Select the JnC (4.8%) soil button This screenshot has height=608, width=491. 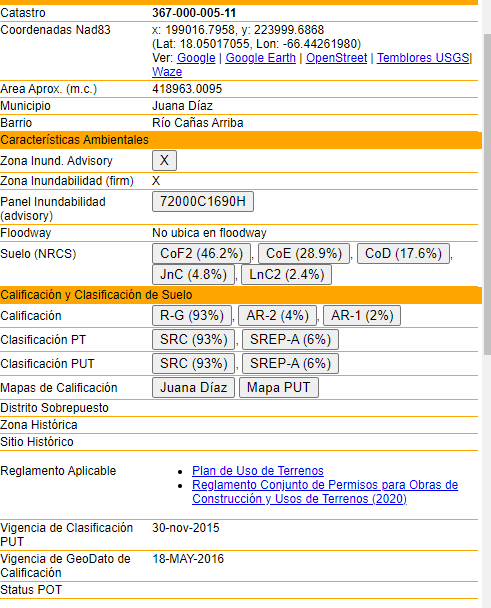coord(193,275)
